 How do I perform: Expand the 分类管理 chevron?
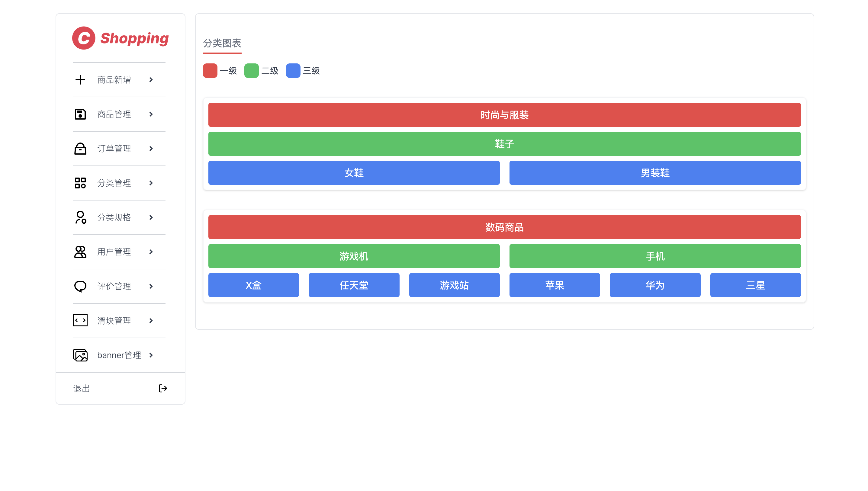point(151,183)
